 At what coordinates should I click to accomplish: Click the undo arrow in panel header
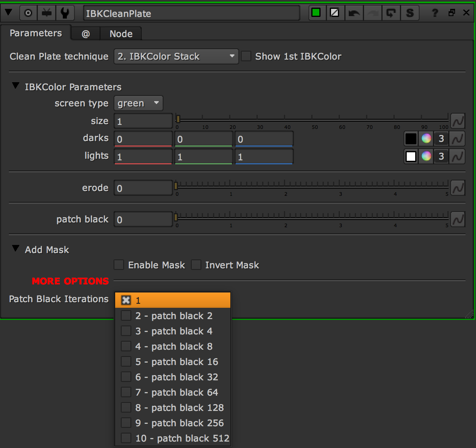coord(354,13)
